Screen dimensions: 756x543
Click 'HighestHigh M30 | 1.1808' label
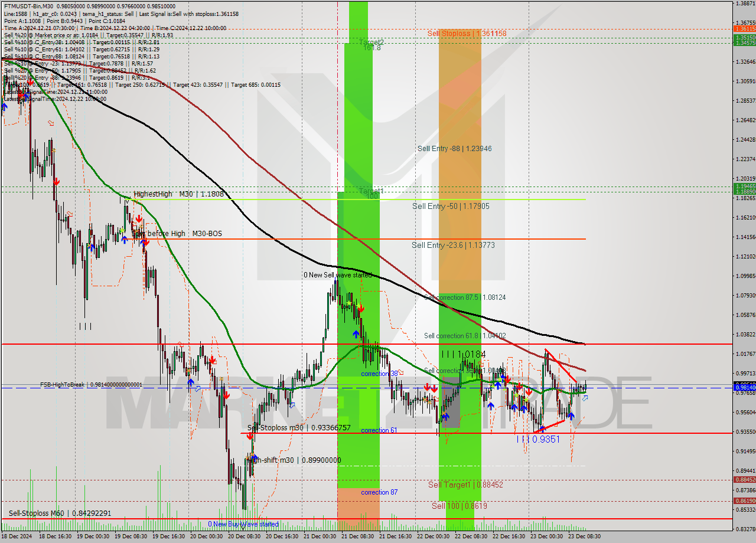point(178,194)
